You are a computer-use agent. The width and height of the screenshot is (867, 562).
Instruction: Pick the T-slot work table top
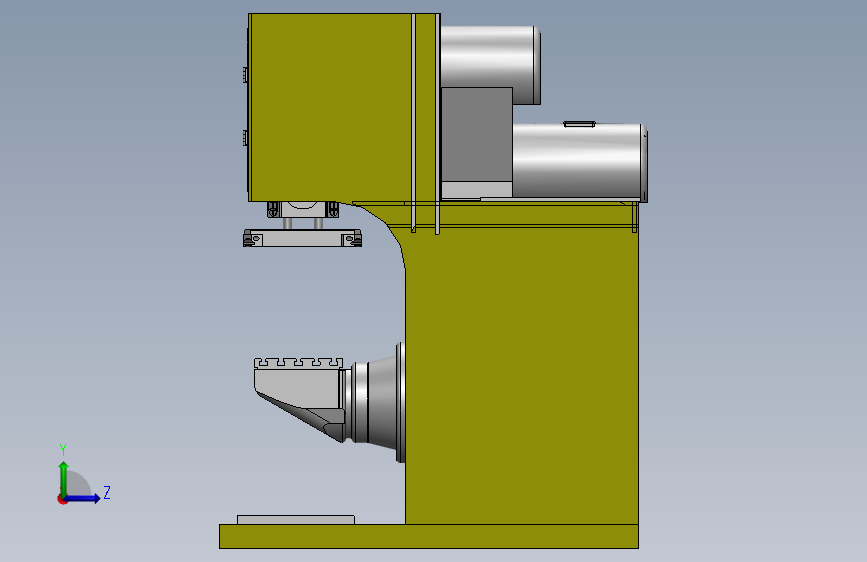(x=298, y=363)
